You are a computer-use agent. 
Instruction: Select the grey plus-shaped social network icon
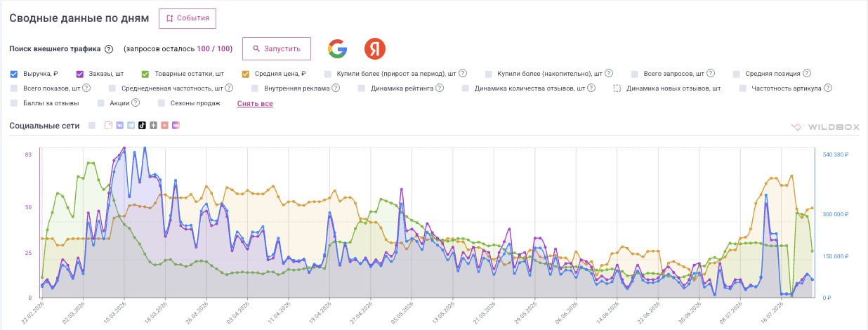click(153, 126)
